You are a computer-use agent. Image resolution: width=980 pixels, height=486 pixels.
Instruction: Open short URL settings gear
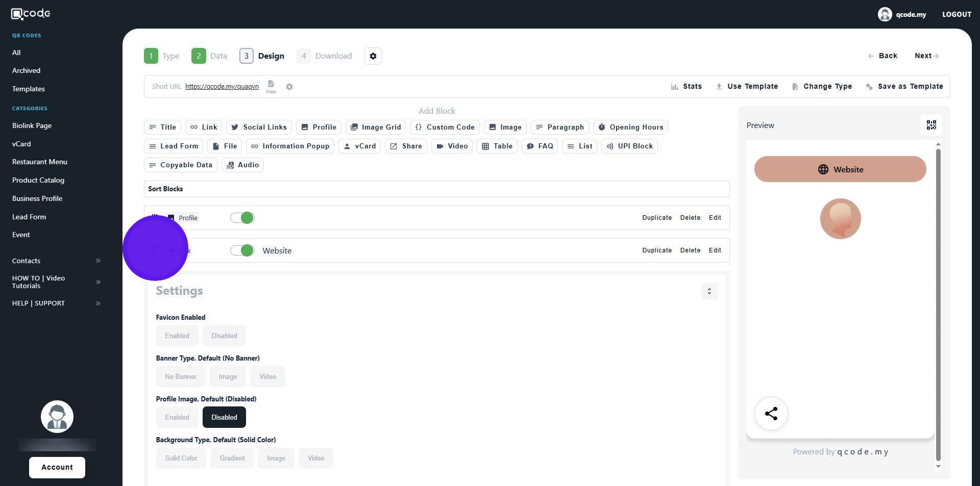(x=289, y=87)
